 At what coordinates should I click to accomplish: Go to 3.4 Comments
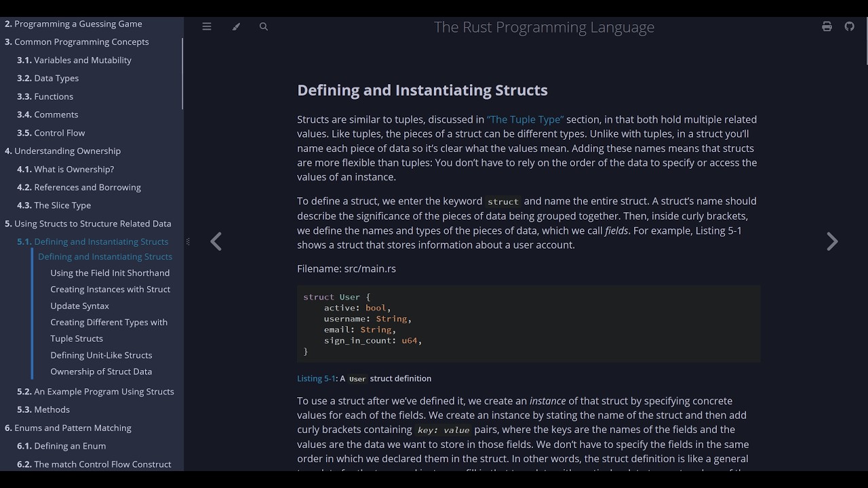pos(47,115)
